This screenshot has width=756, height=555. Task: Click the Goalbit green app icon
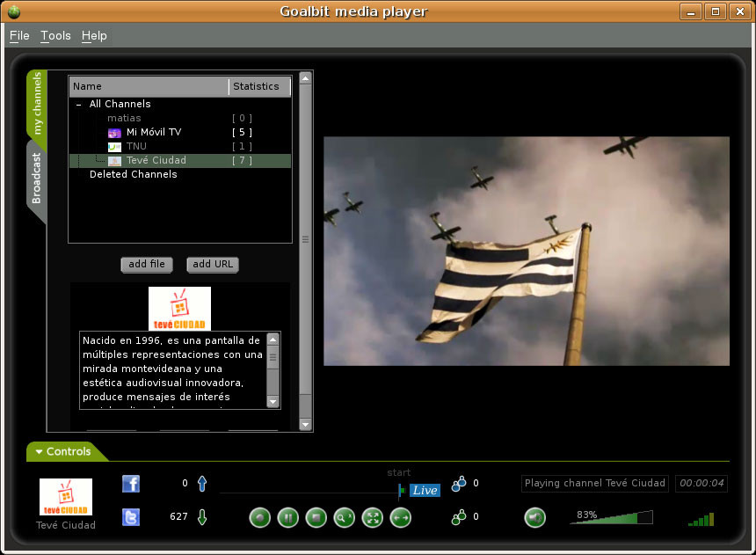(14, 11)
